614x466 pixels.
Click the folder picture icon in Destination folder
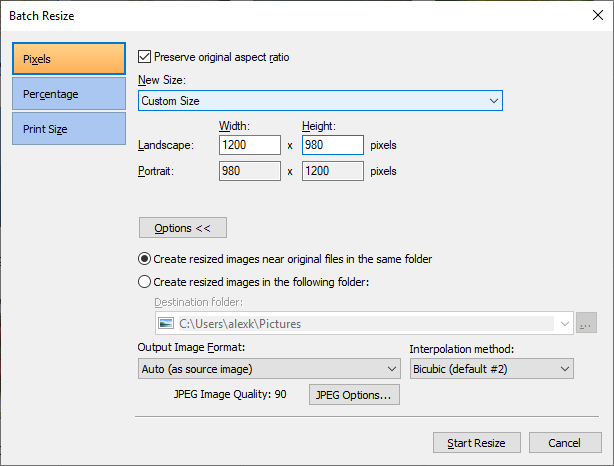coord(166,323)
